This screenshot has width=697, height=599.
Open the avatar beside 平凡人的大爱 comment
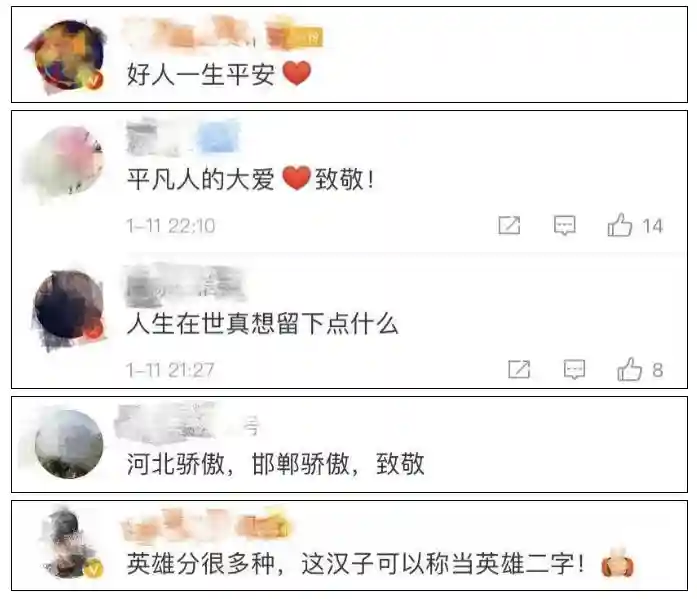pyautogui.click(x=69, y=162)
